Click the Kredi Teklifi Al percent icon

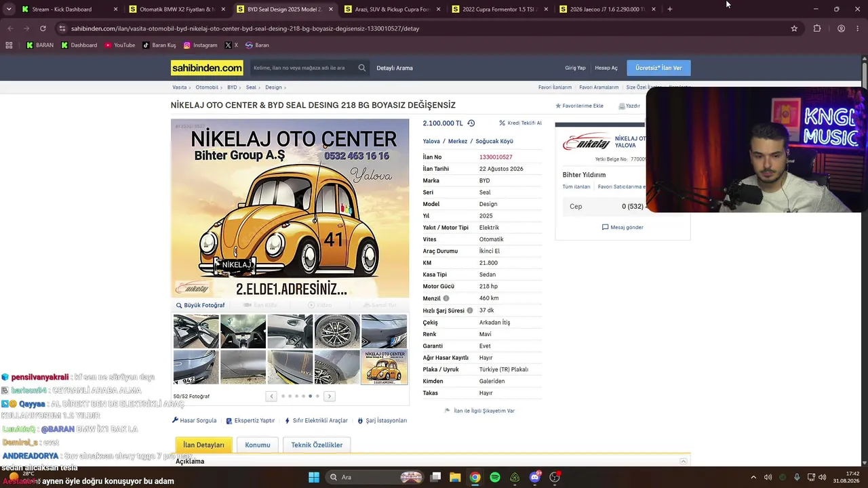point(502,123)
